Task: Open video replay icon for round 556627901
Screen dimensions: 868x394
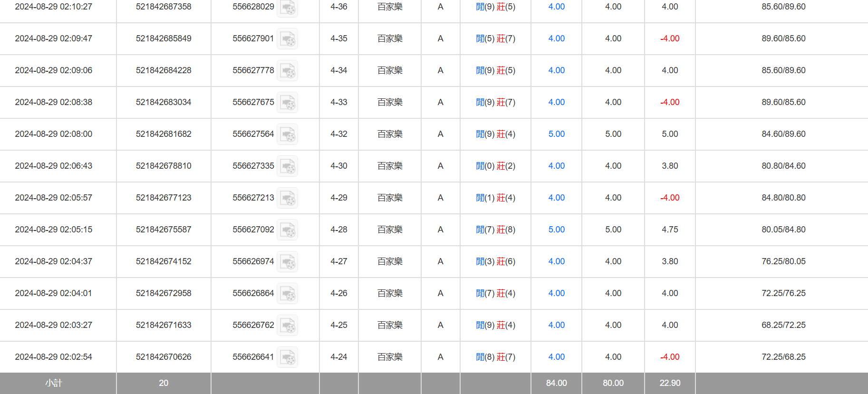Action: point(287,38)
